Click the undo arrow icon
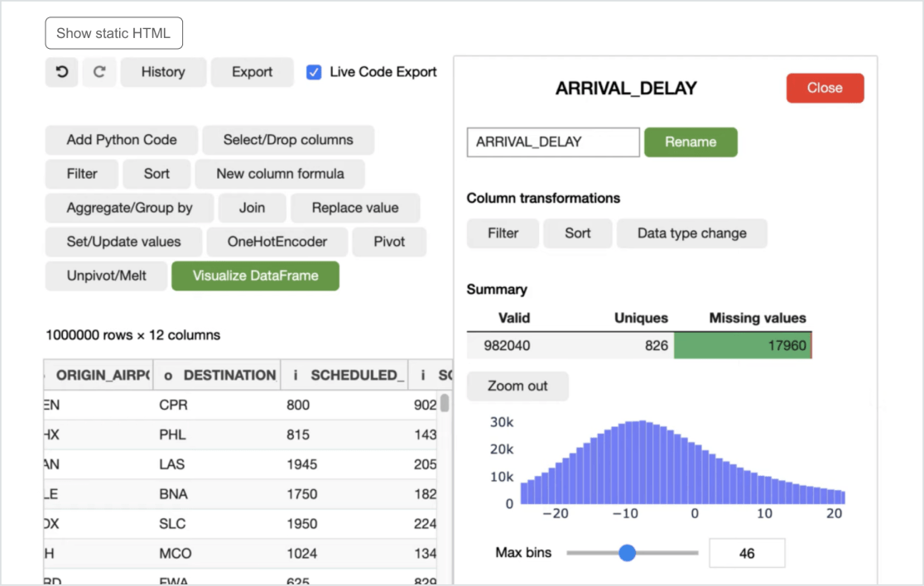 [x=62, y=72]
